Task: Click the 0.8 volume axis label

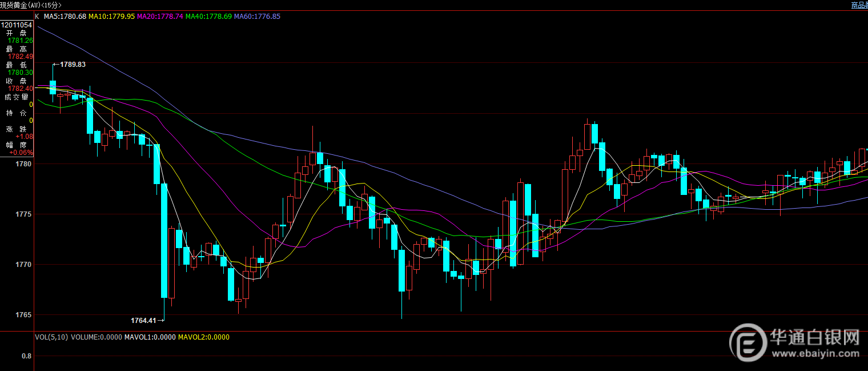Action: click(x=27, y=356)
